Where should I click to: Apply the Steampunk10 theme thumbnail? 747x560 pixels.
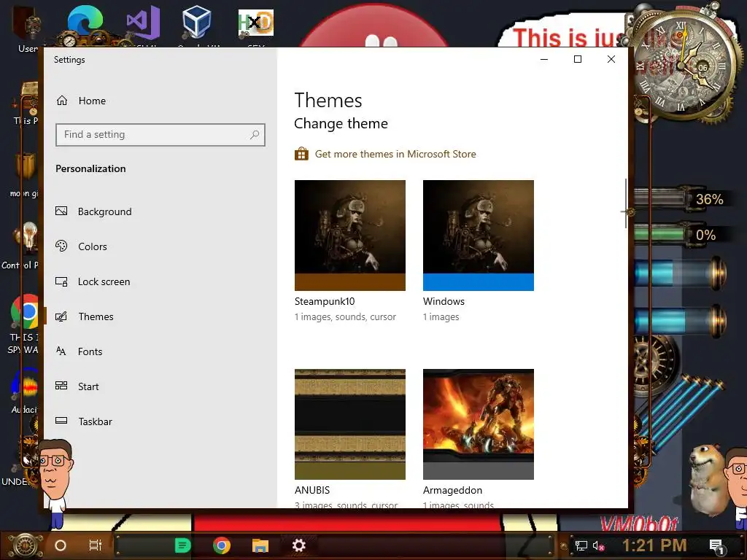tap(350, 236)
